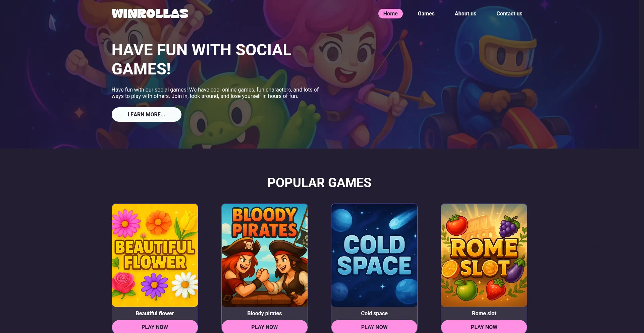The width and height of the screenshot is (644, 333).
Task: Click the page's vertical scrollbar
Action: pos(641,166)
